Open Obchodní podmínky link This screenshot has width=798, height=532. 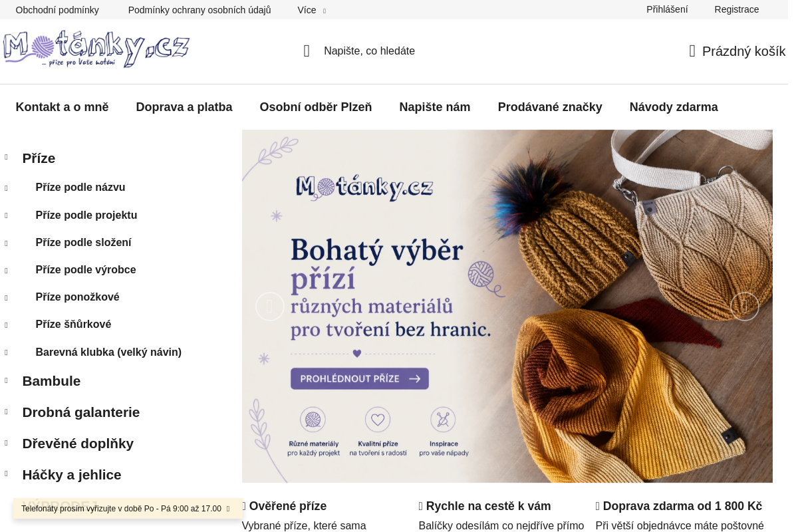57,10
